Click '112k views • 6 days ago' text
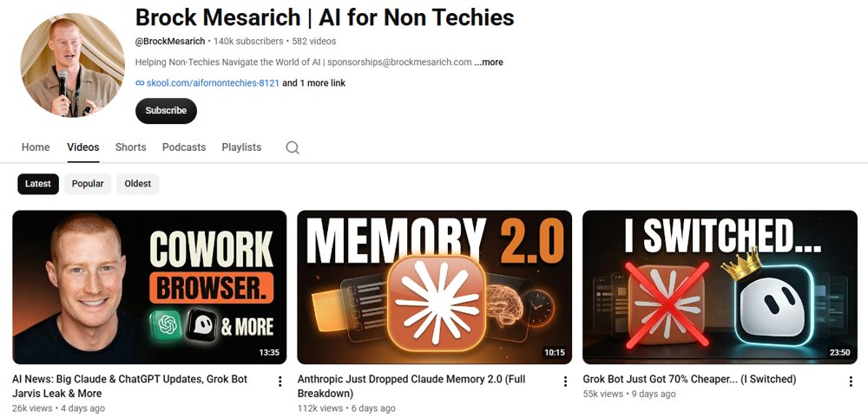 (346, 408)
